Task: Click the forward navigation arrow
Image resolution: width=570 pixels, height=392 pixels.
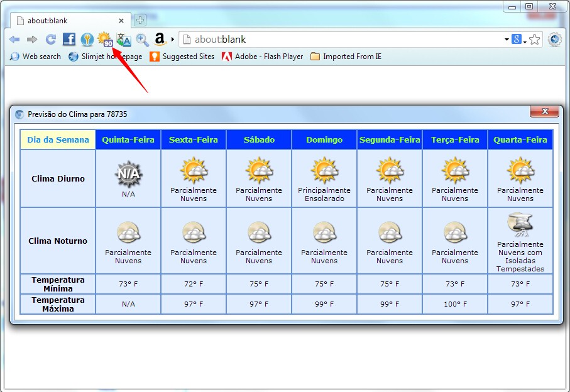Action: pos(32,39)
